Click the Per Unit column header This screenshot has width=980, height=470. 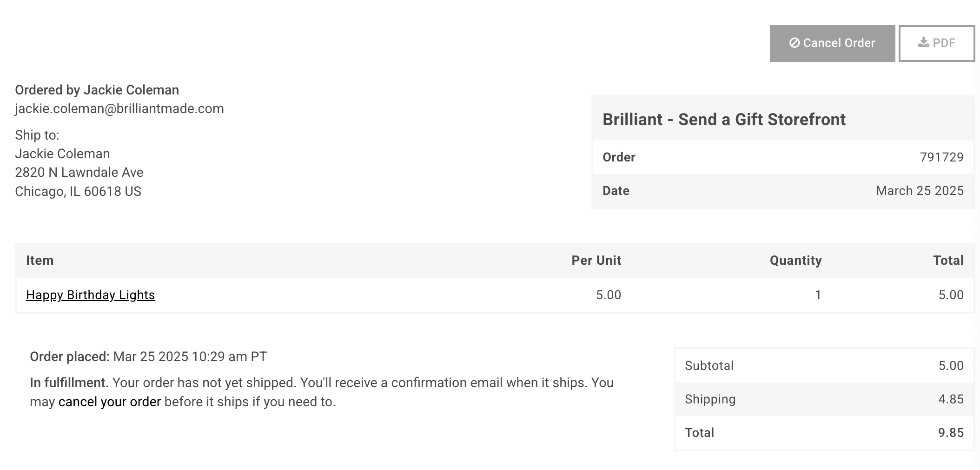click(596, 260)
